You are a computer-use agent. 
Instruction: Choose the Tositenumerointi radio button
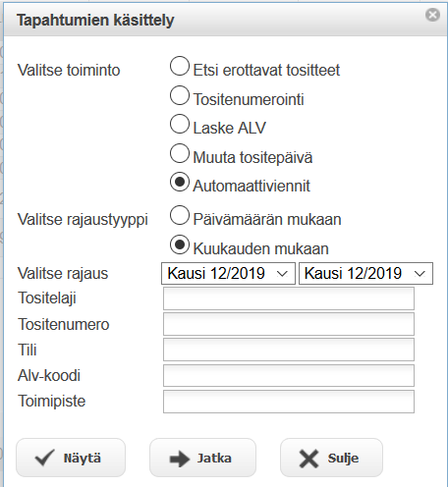[180, 95]
